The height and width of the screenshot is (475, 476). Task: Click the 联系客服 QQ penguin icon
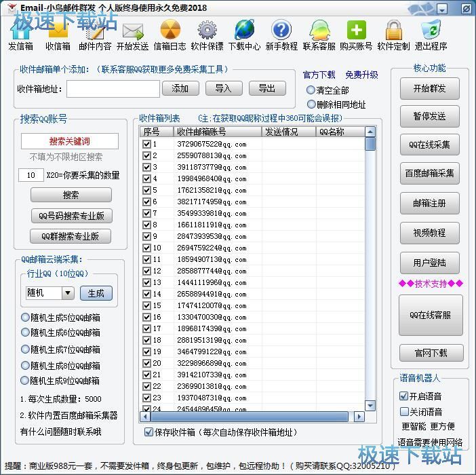tap(319, 35)
